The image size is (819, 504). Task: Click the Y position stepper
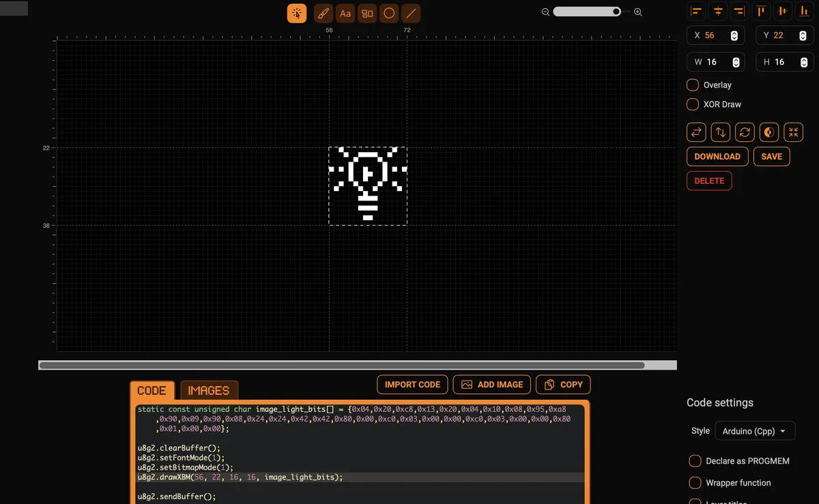(803, 35)
